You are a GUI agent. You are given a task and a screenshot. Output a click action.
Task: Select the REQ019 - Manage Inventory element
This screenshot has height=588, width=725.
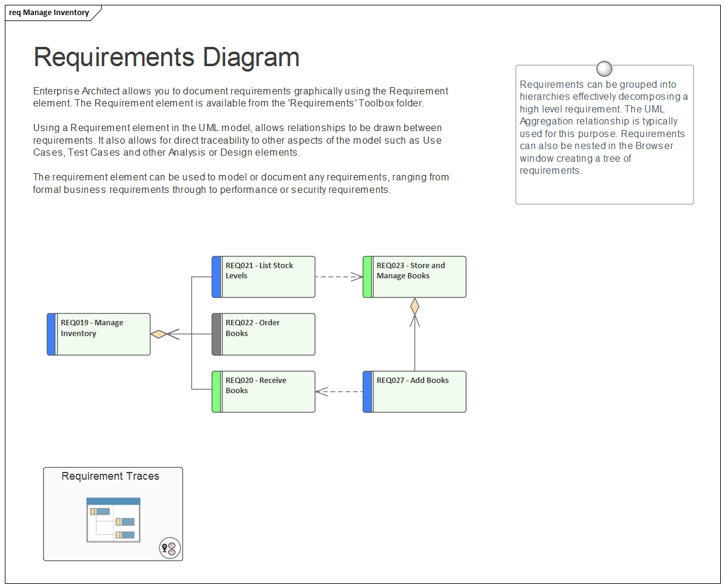pyautogui.click(x=98, y=334)
